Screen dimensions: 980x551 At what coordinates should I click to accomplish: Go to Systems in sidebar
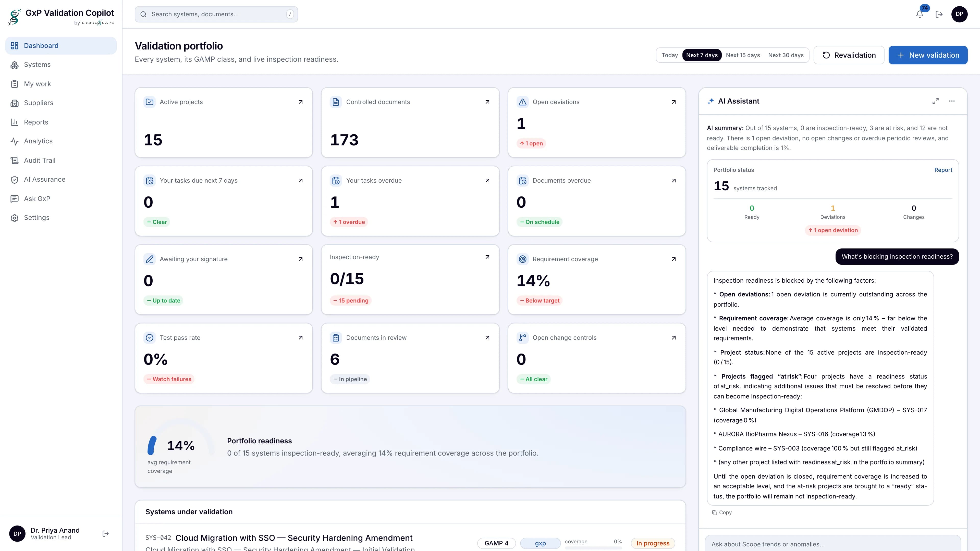(61, 65)
